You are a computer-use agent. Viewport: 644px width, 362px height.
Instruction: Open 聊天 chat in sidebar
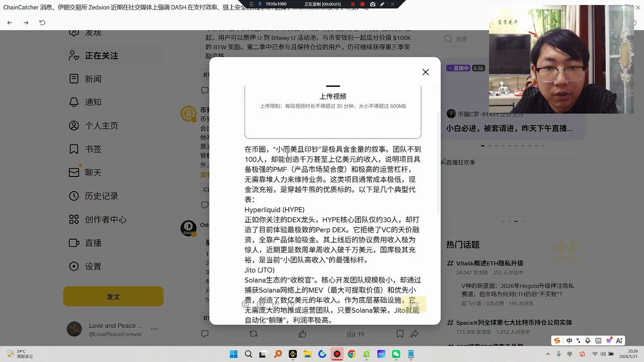tap(113, 172)
